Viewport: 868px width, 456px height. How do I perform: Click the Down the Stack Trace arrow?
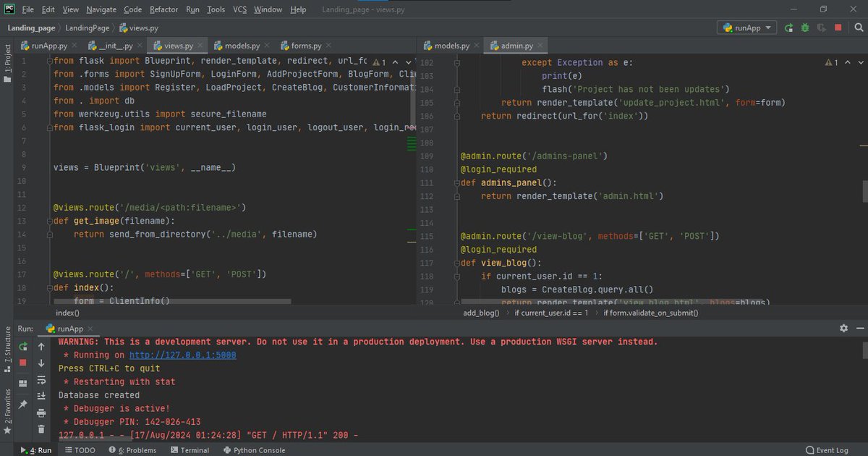(x=41, y=362)
